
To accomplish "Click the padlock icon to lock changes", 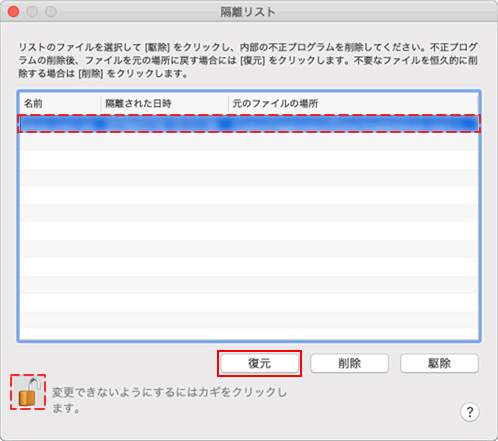I will coord(29,392).
